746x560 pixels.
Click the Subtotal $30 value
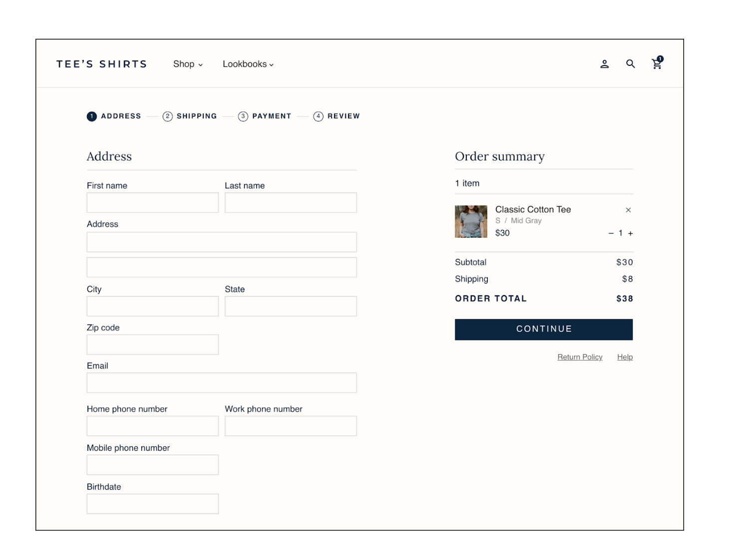(x=624, y=262)
